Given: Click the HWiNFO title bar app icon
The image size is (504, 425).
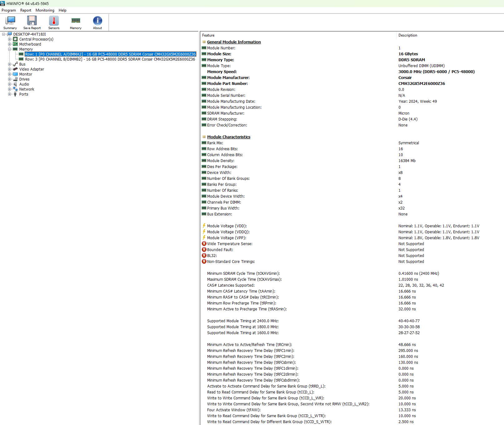Looking at the screenshot, I should 2,3.
